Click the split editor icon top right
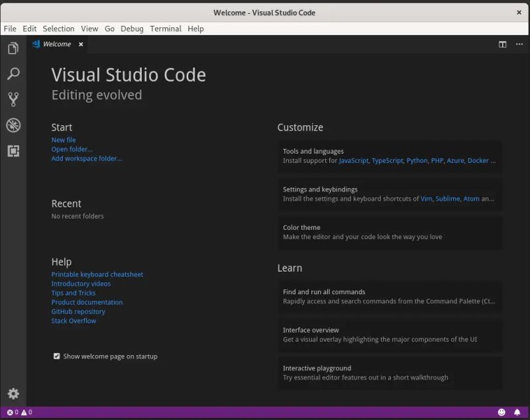 [x=502, y=44]
